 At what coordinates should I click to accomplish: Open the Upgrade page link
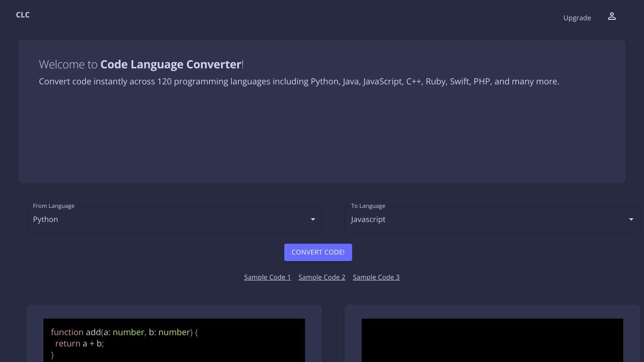click(577, 17)
